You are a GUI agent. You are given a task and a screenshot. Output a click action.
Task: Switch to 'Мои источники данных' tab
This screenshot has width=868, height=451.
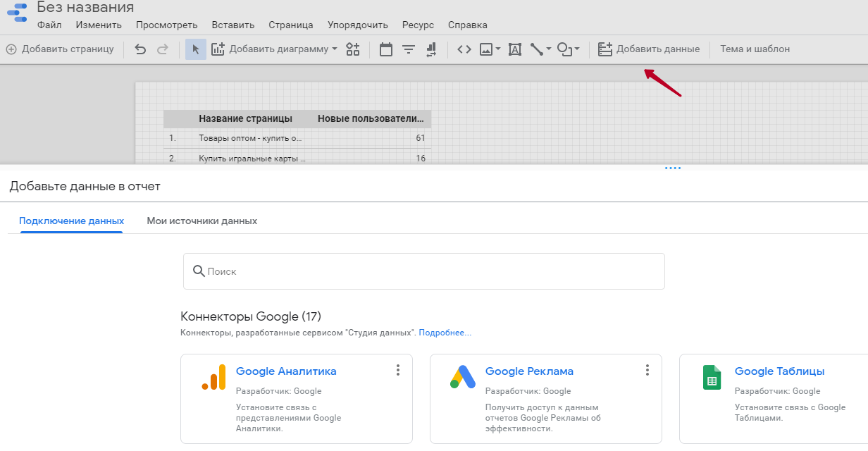click(x=201, y=221)
